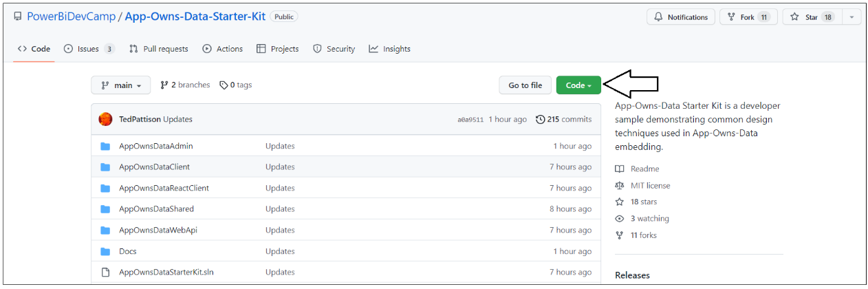Click file icon for AppOwnsDataStarterKit.sln
The height and width of the screenshot is (289, 868).
[x=105, y=272]
